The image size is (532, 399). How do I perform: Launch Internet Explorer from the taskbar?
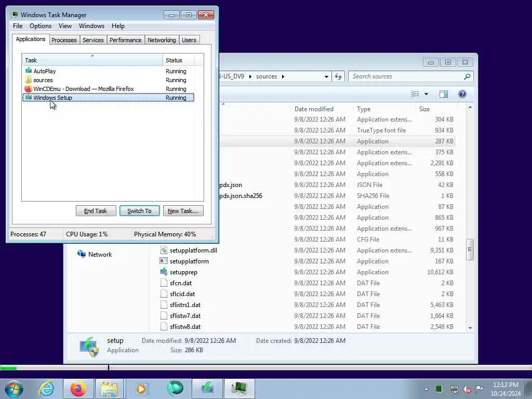(46, 389)
